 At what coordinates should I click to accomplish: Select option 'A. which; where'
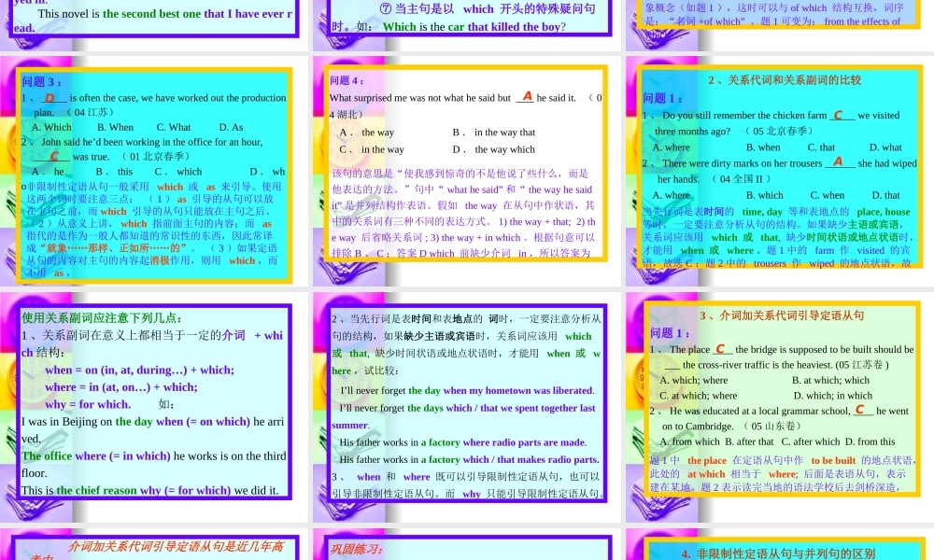693,380
